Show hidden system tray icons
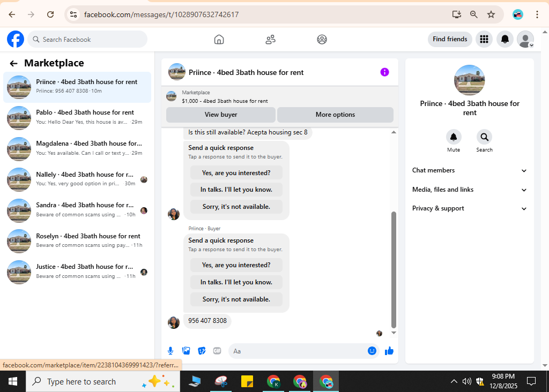 [454, 381]
